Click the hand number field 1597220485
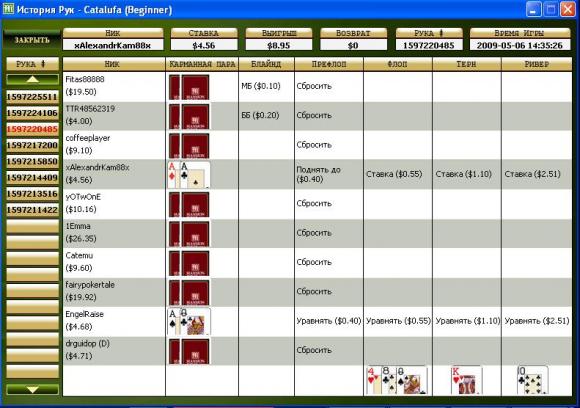Image resolution: width=580 pixels, height=408 pixels. [x=429, y=45]
